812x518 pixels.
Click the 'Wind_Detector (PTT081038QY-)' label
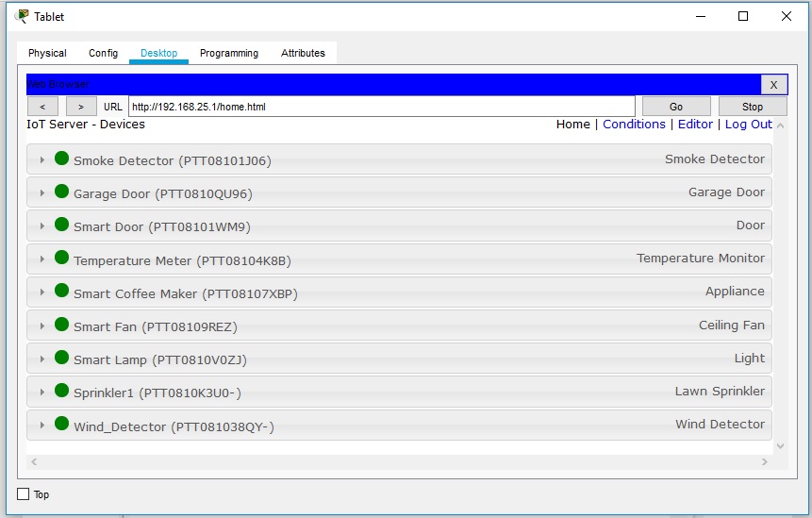click(174, 426)
